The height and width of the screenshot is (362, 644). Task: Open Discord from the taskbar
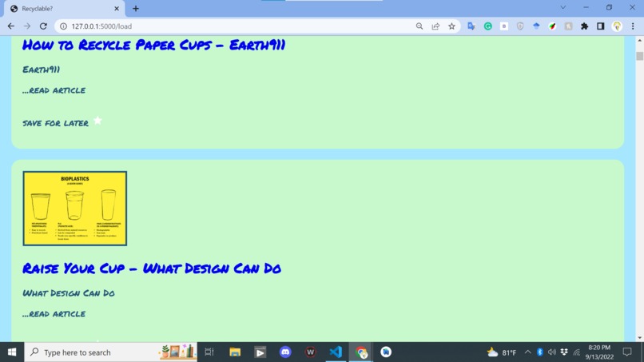click(285, 352)
